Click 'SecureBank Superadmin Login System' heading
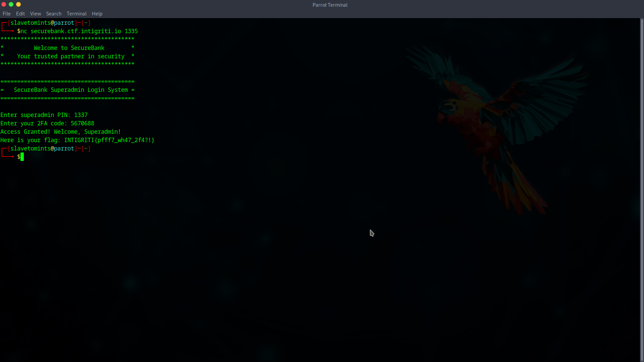The height and width of the screenshot is (362, 644). [x=71, y=90]
